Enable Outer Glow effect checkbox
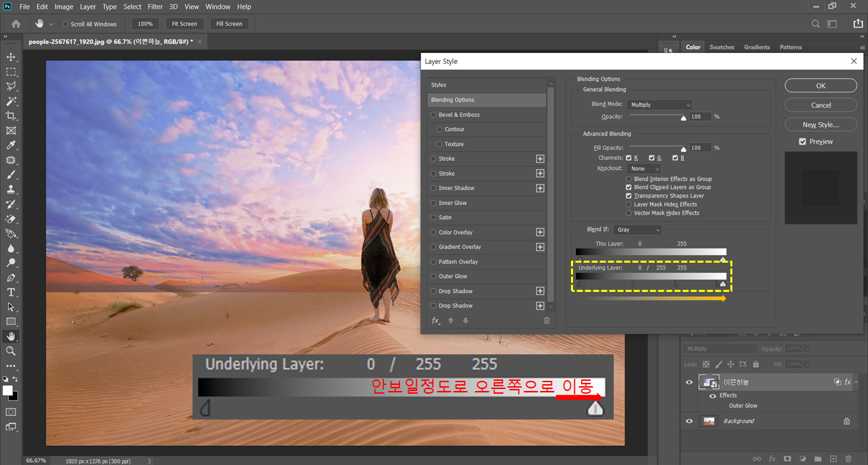Viewport: 868px width, 465px height. tap(433, 276)
